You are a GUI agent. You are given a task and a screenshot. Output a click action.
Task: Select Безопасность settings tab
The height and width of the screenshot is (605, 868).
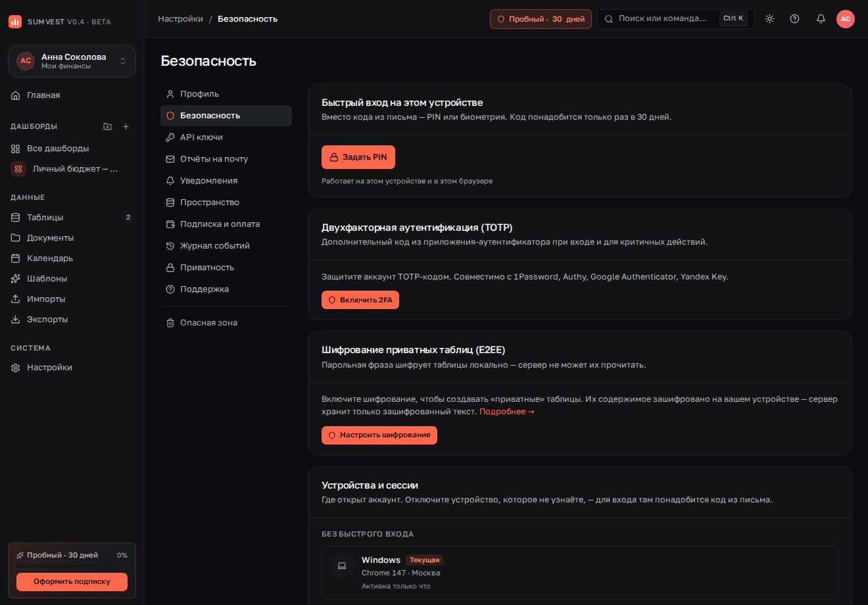[x=226, y=116]
